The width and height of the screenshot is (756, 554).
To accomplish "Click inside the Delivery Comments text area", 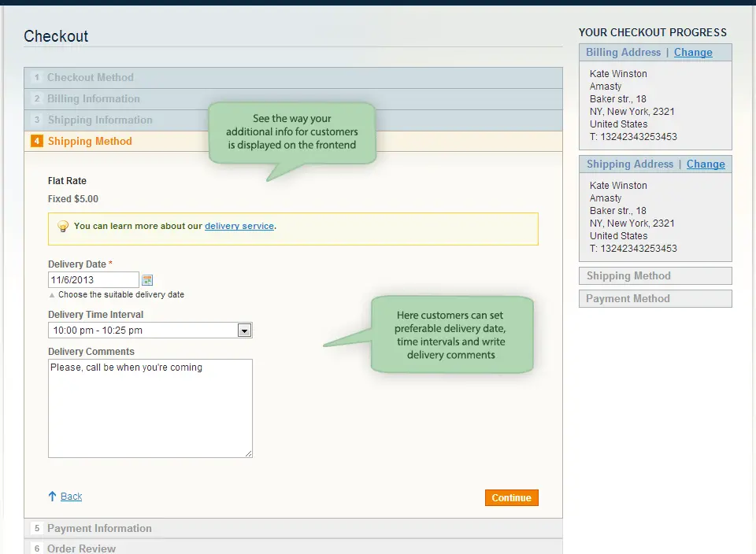I will coord(150,408).
